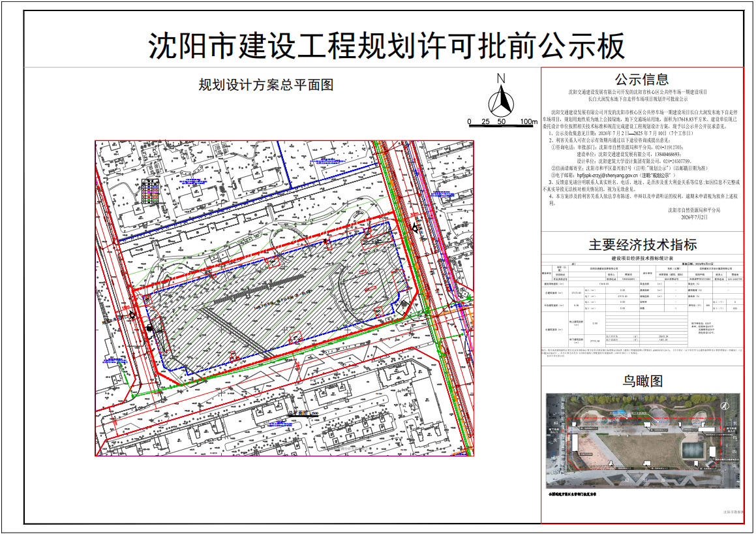The image size is (756, 534).
Task: Select item 1 公示及收集意见日期 line
Action: coord(621,133)
